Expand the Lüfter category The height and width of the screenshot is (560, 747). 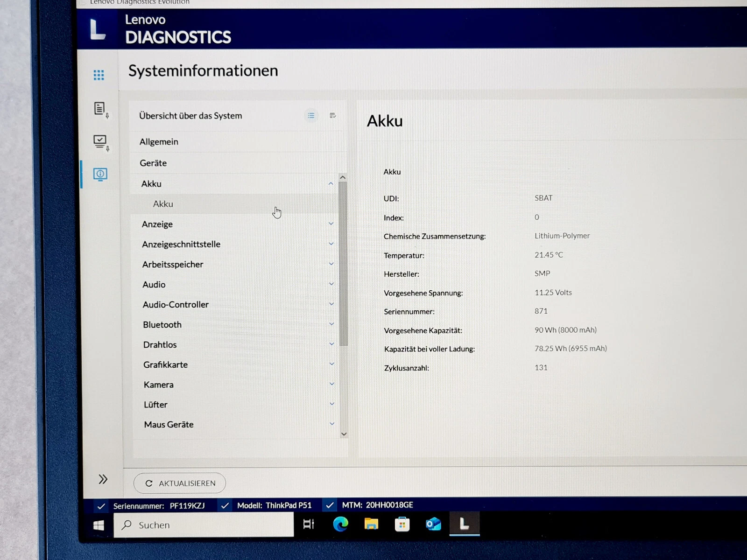(332, 404)
